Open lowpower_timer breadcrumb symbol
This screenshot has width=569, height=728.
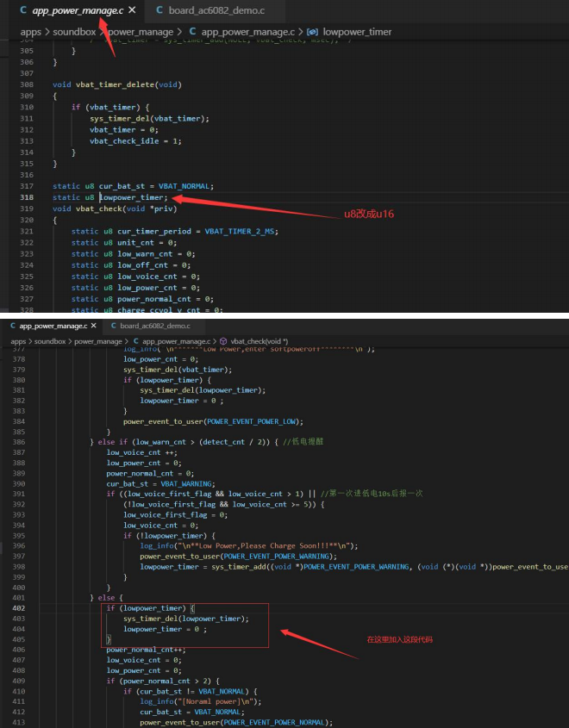click(357, 32)
